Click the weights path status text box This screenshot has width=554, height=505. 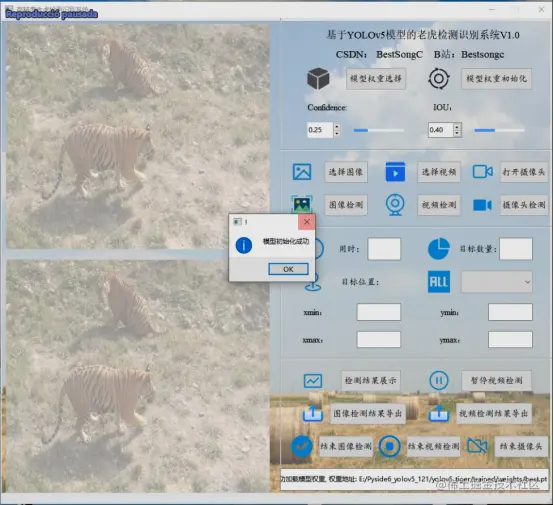click(414, 480)
